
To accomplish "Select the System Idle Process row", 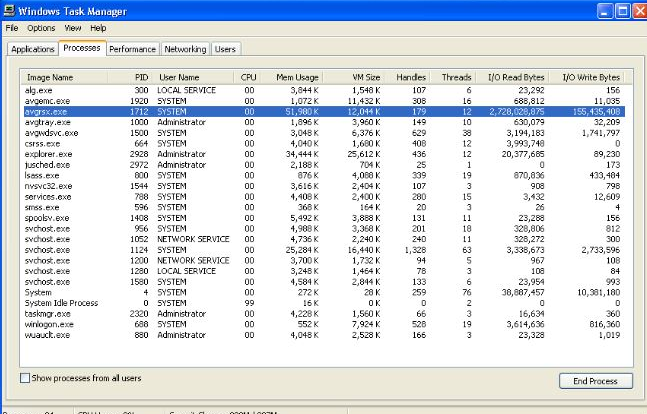I will coord(324,303).
